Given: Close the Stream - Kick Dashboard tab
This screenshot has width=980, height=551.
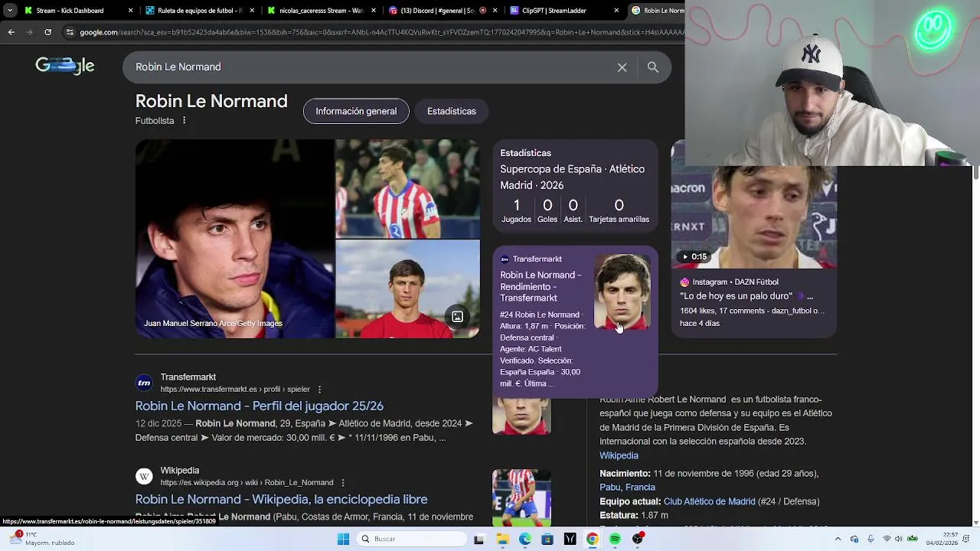Looking at the screenshot, I should pyautogui.click(x=130, y=11).
